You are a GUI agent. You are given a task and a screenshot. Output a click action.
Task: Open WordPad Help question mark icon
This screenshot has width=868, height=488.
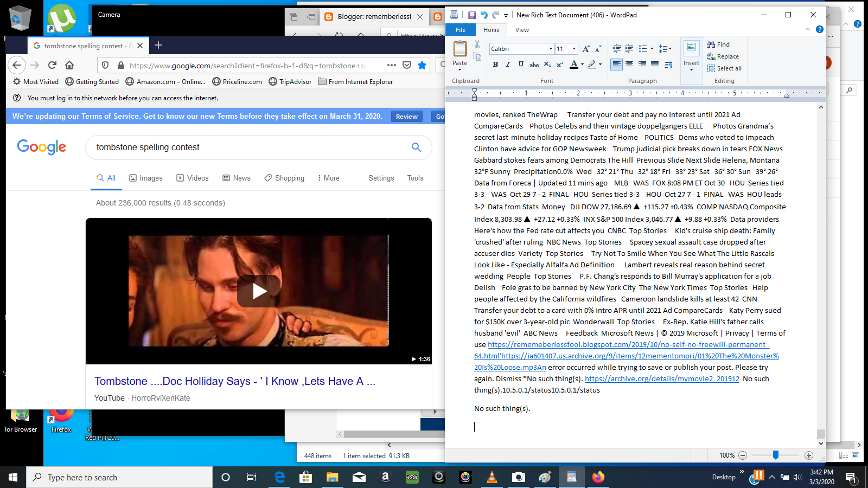pos(820,29)
